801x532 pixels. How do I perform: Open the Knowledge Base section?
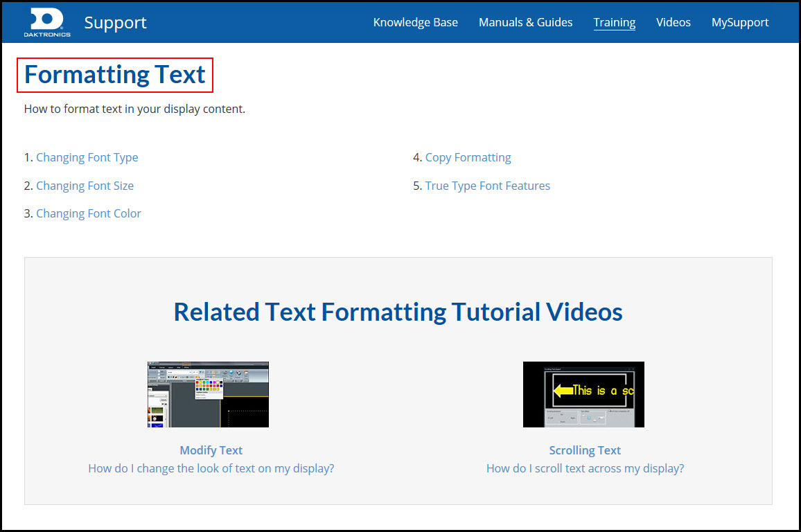point(415,22)
